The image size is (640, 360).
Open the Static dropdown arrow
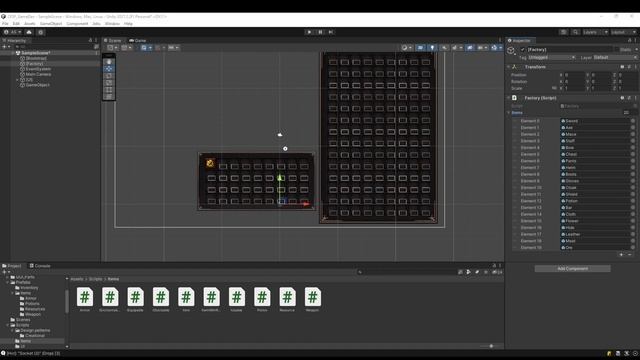point(636,50)
